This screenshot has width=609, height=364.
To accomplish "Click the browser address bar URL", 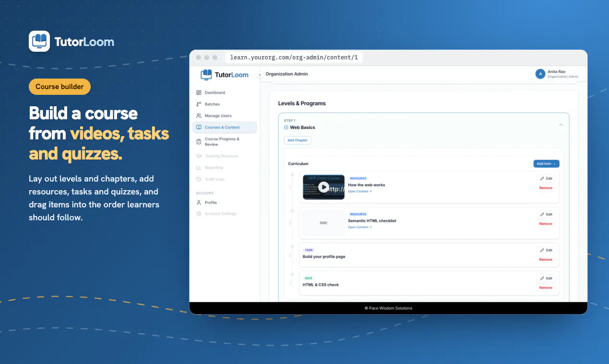I will click(294, 57).
